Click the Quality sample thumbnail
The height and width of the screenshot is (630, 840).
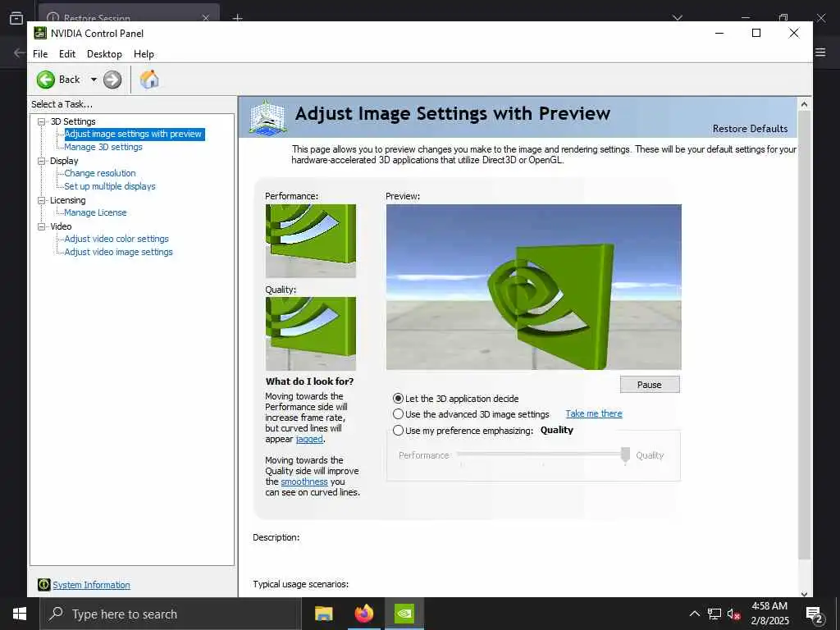tap(311, 334)
